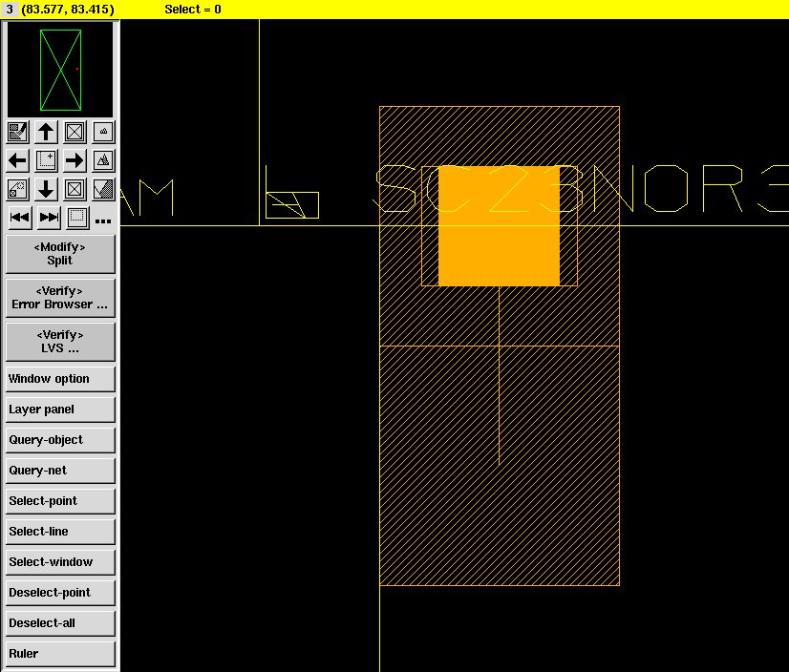Open the Window option dialog
The width and height of the screenshot is (789, 672).
coord(60,379)
